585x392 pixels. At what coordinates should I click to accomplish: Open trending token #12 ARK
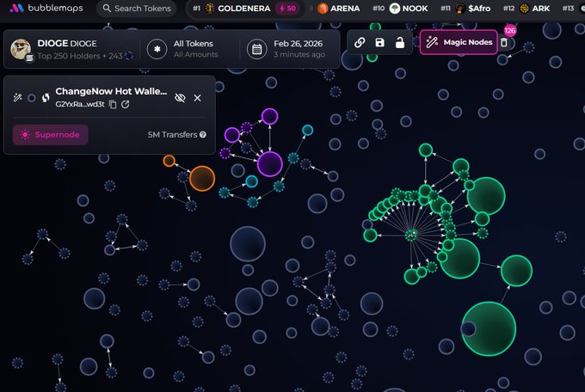point(526,9)
